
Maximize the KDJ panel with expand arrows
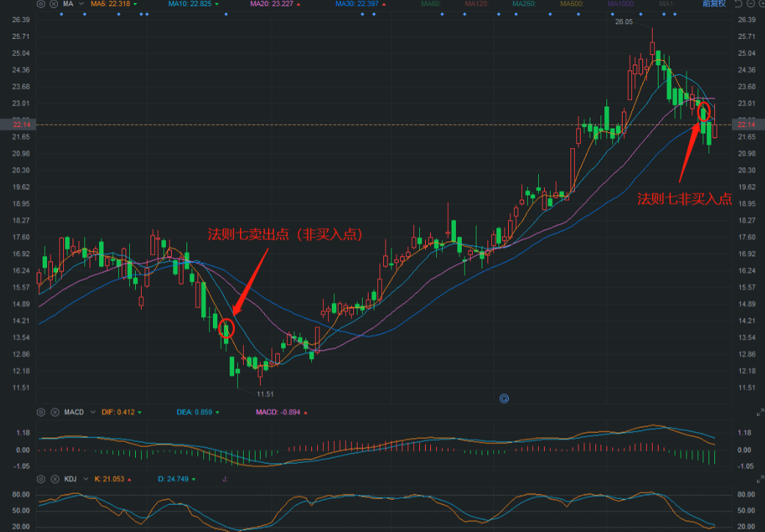click(760, 479)
